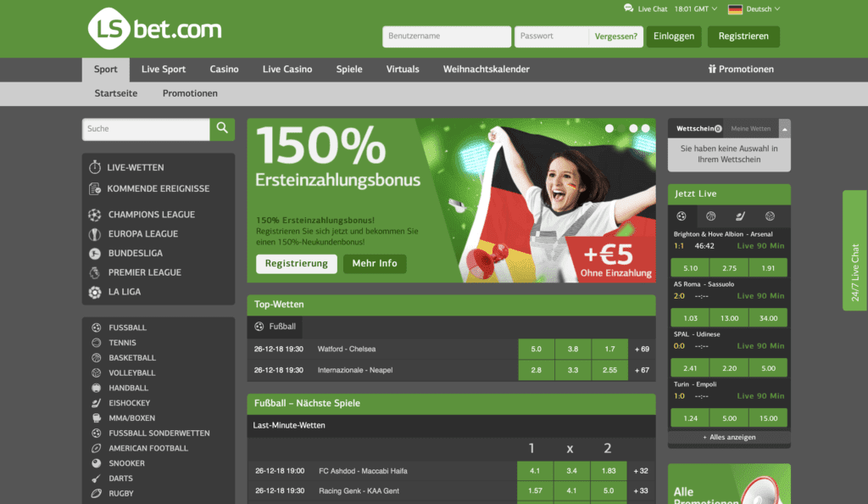Click the Registrierung banner button

pyautogui.click(x=296, y=264)
